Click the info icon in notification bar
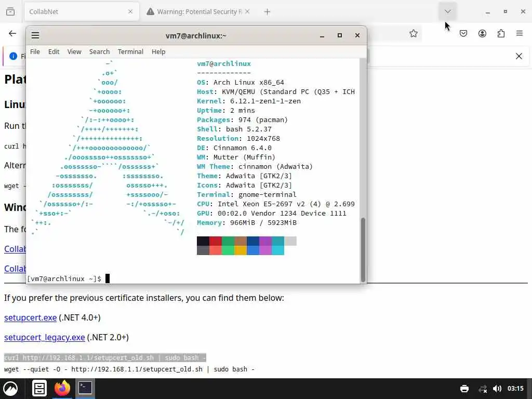This screenshot has height=399, width=532. click(13, 56)
